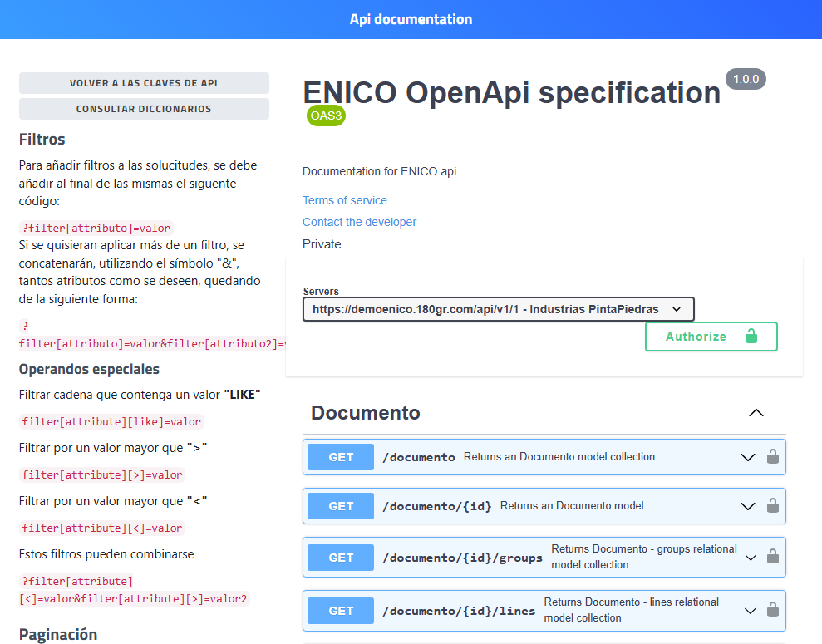Expand the /documento/{id}/groups chevron
Image resolution: width=822 pixels, height=644 pixels.
pyautogui.click(x=751, y=558)
